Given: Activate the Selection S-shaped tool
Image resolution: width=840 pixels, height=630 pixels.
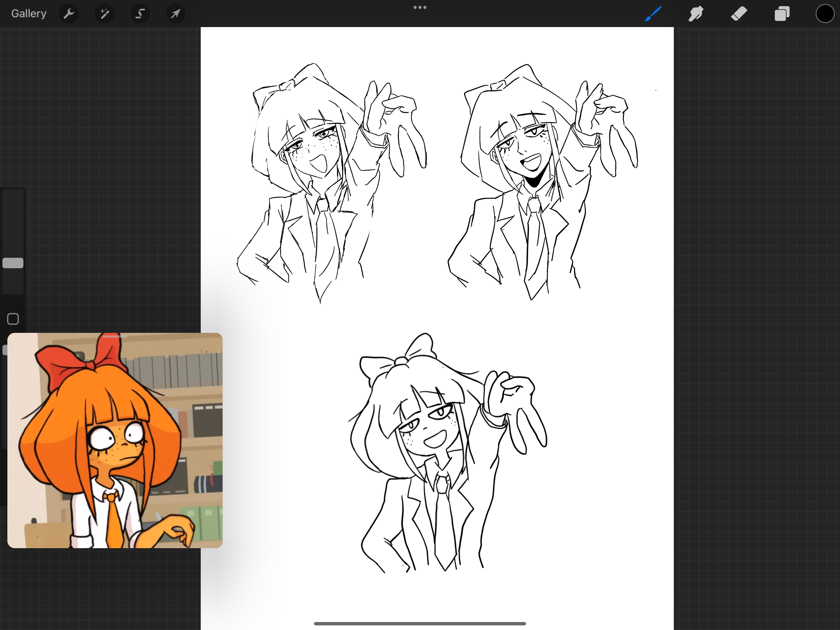Looking at the screenshot, I should click(x=140, y=14).
